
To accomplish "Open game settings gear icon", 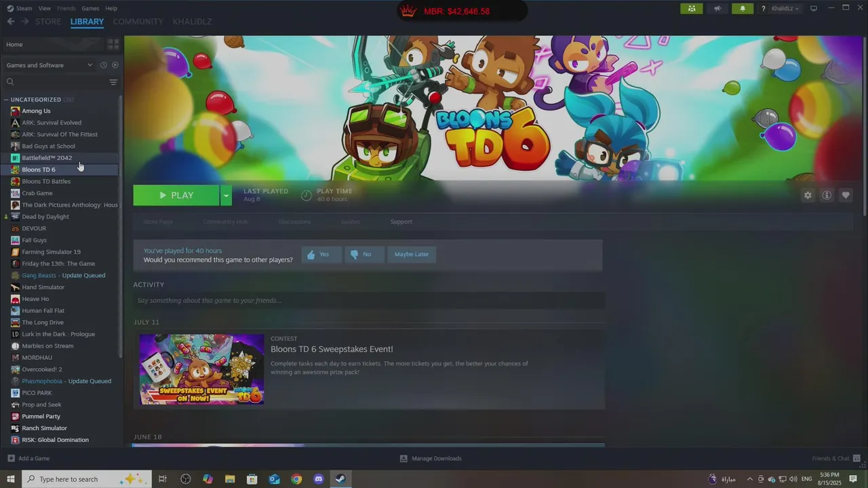I will click(x=808, y=195).
